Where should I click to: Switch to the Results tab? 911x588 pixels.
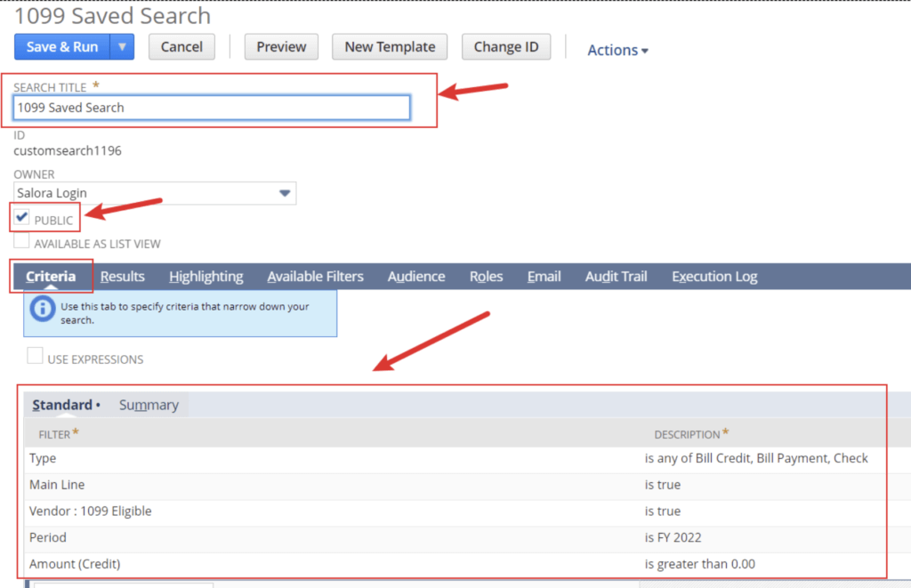[123, 277]
